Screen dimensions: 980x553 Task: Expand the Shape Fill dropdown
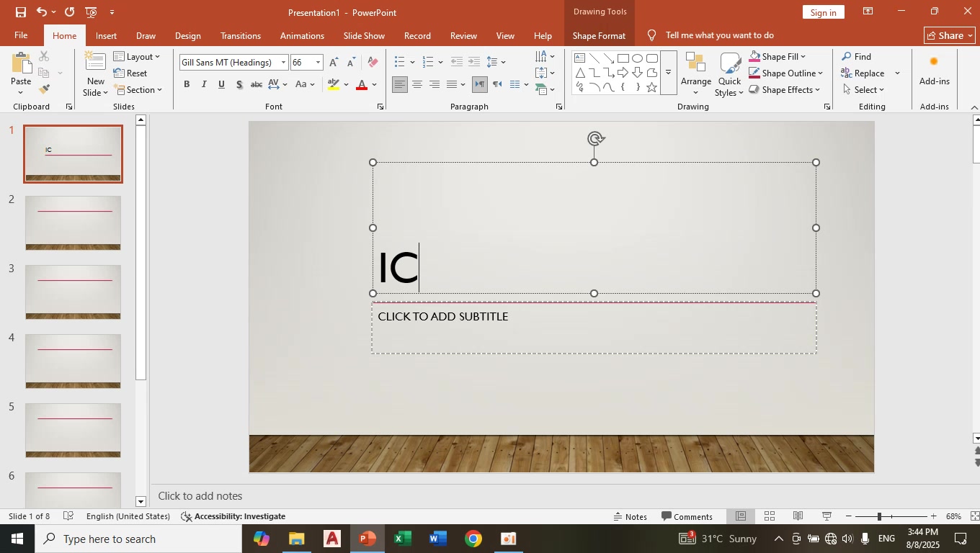(803, 57)
